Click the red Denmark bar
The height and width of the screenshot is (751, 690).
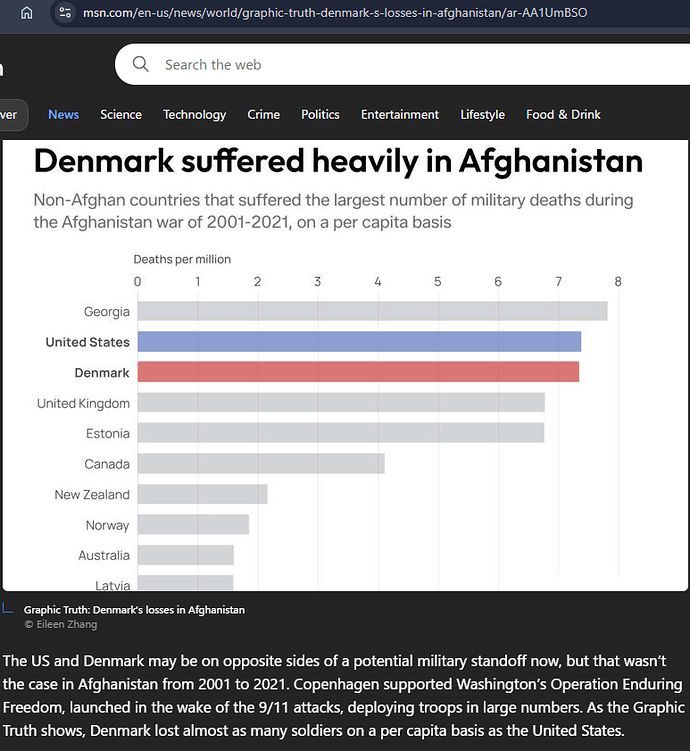click(358, 372)
